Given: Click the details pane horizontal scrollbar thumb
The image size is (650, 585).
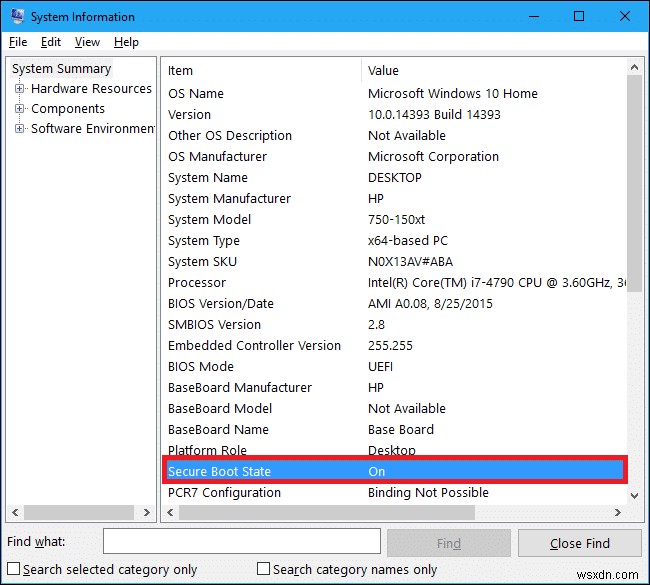Looking at the screenshot, I should click(327, 512).
